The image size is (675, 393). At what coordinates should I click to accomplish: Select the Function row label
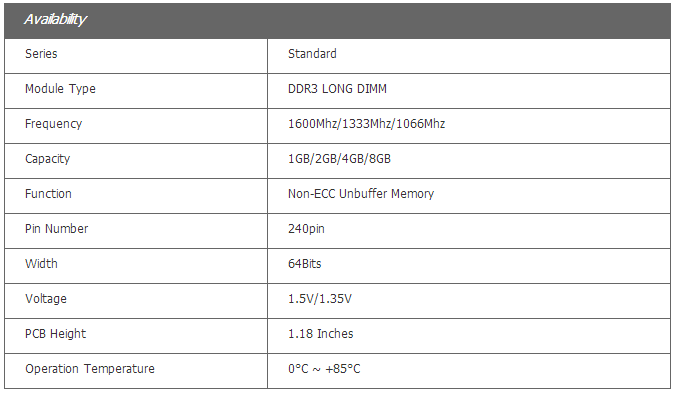click(x=48, y=194)
